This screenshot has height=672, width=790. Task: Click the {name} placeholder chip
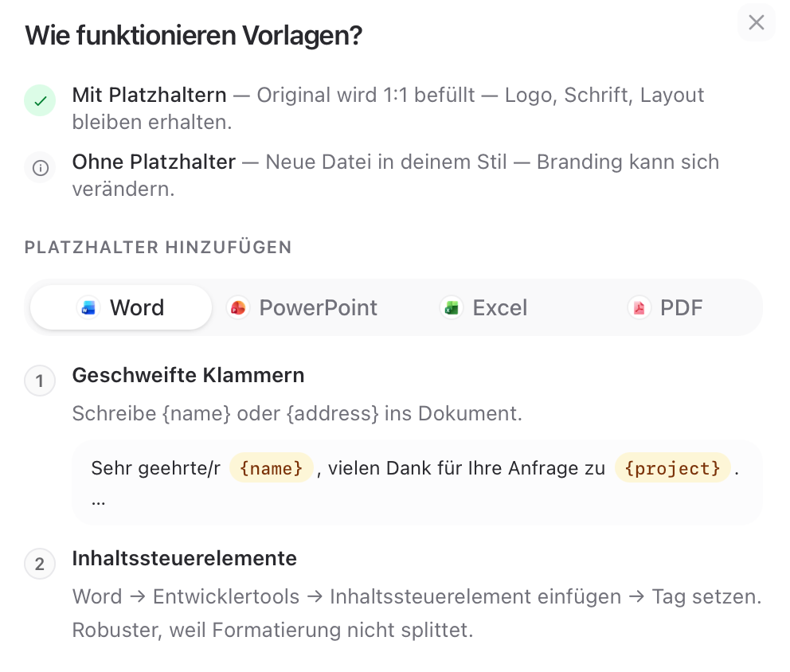point(272,468)
